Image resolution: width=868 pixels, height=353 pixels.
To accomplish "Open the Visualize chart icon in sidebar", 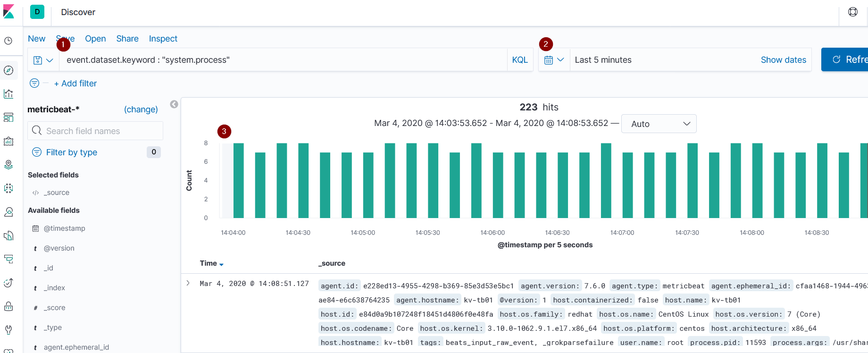I will coord(8,94).
